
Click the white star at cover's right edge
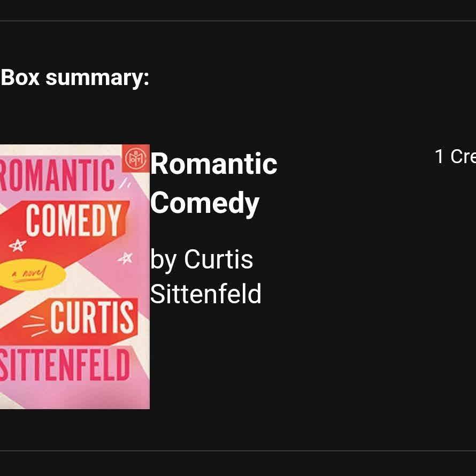click(x=126, y=259)
